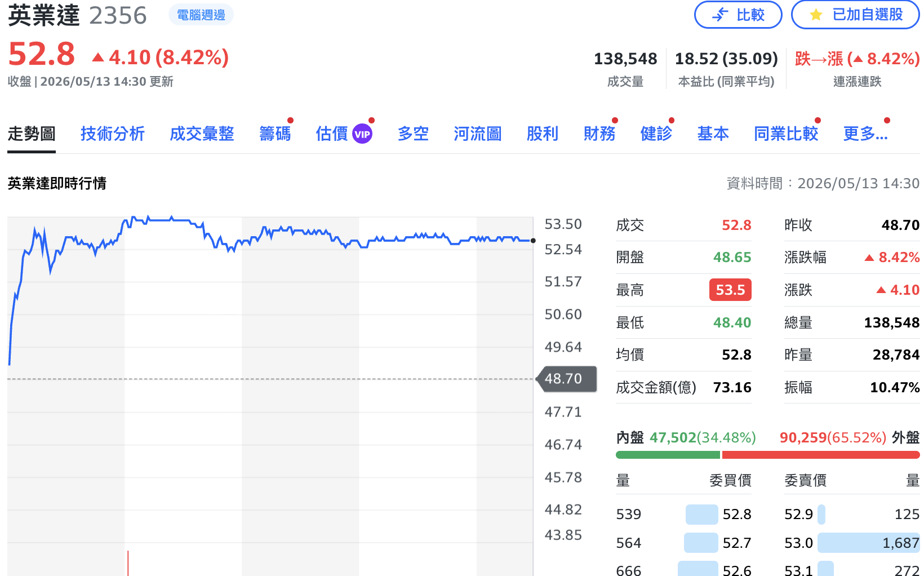Screen dimensions: 924x576
Task: Click the 比較 compare button
Action: (x=738, y=15)
